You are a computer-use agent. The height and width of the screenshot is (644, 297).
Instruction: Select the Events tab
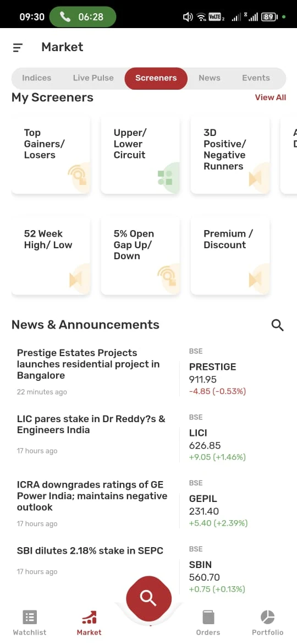pyautogui.click(x=256, y=78)
